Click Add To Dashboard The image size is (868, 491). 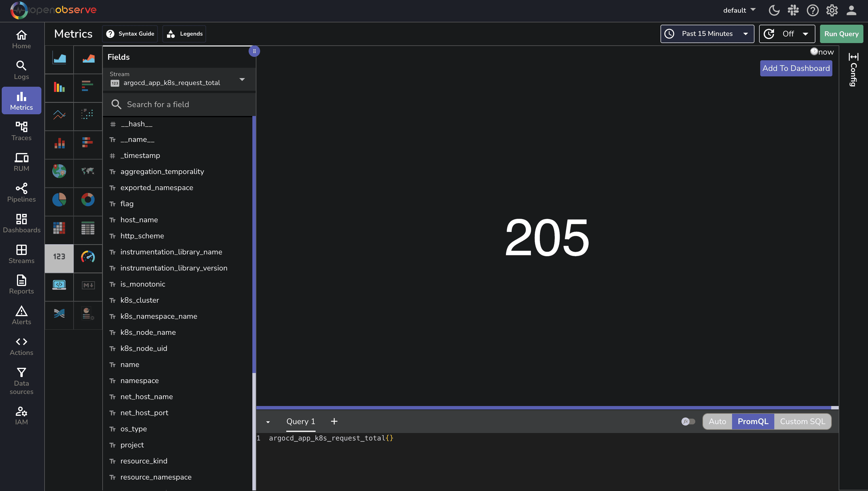796,68
